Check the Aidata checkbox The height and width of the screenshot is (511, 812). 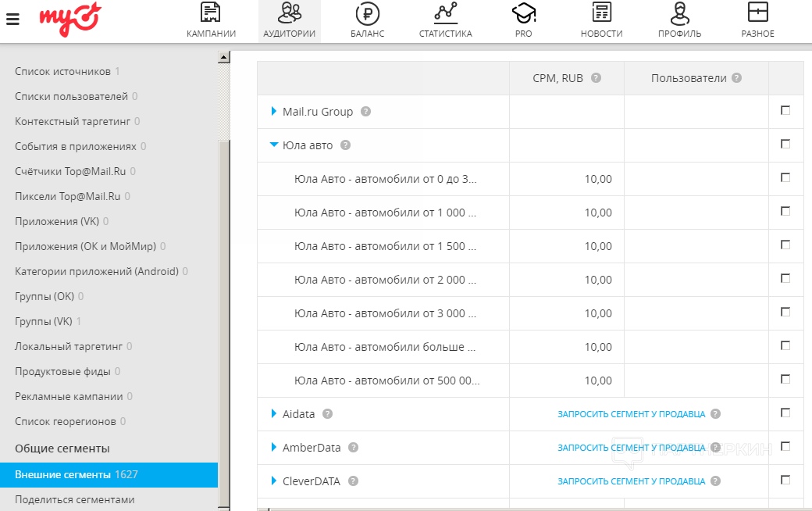(785, 413)
